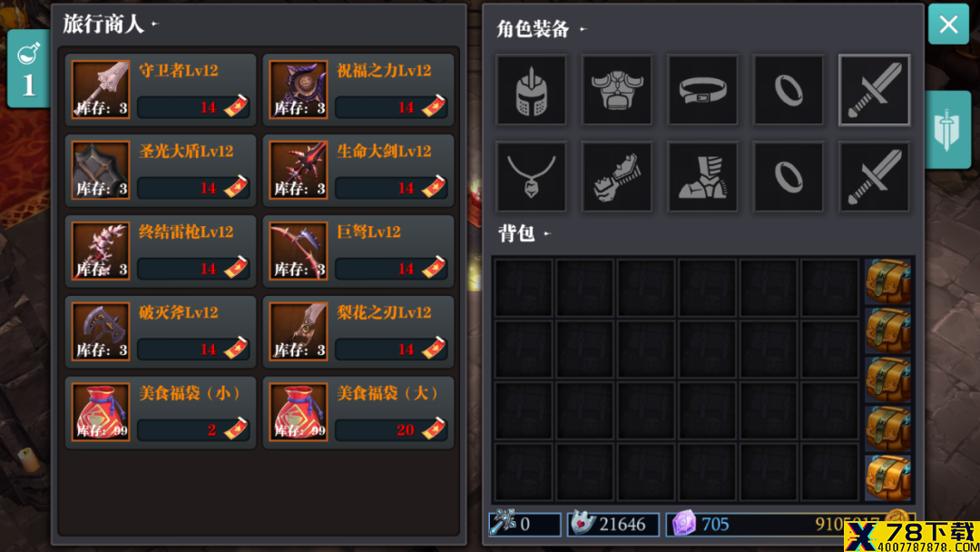Select the first empty backpack slot
This screenshot has width=980, height=552.
[524, 288]
